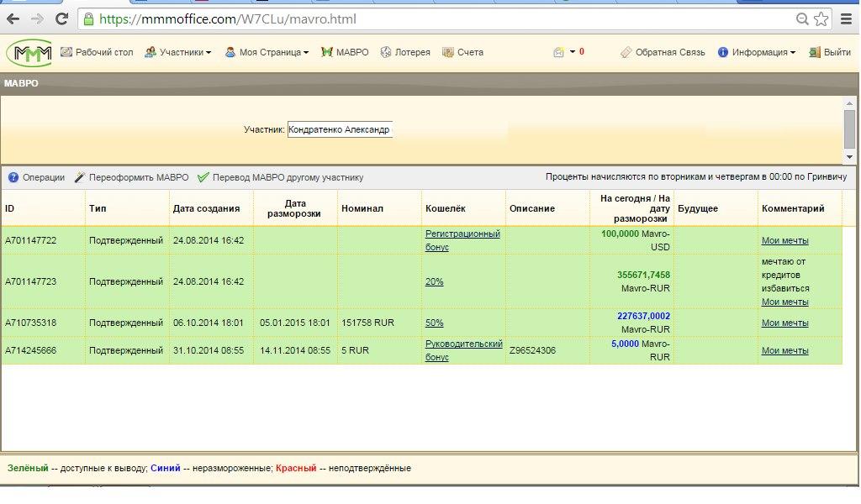Reload the page with refresh icon

click(x=62, y=19)
